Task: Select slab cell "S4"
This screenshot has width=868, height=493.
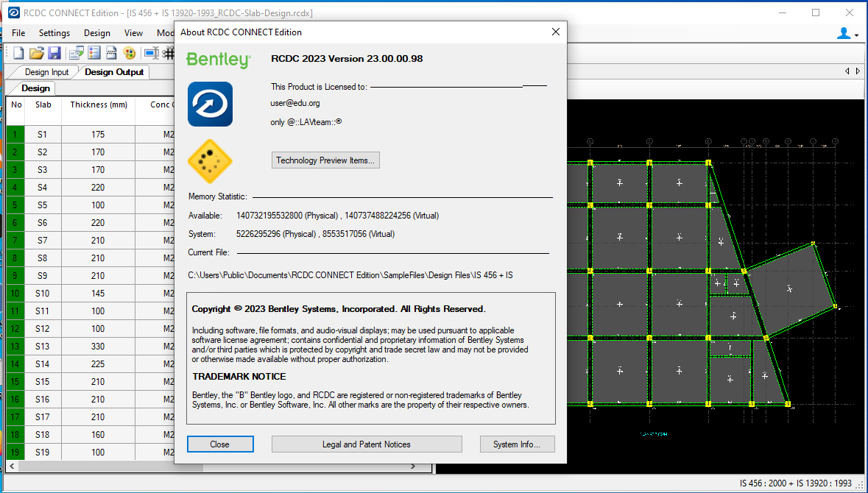Action: [x=43, y=188]
